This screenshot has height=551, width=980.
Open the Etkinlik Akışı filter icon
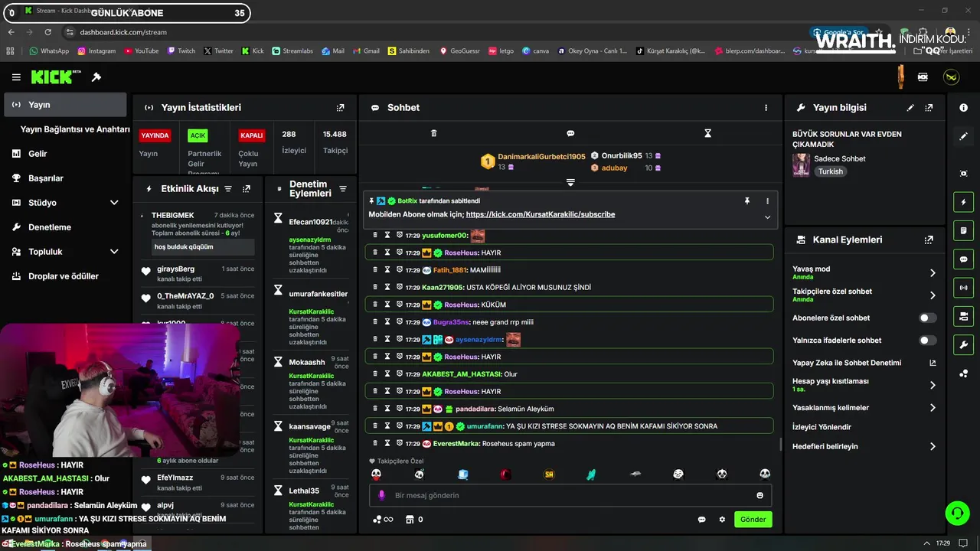click(x=227, y=188)
